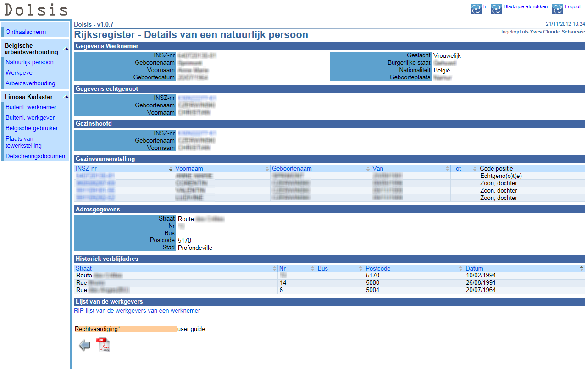Click the Dolsis logo

pos(36,10)
